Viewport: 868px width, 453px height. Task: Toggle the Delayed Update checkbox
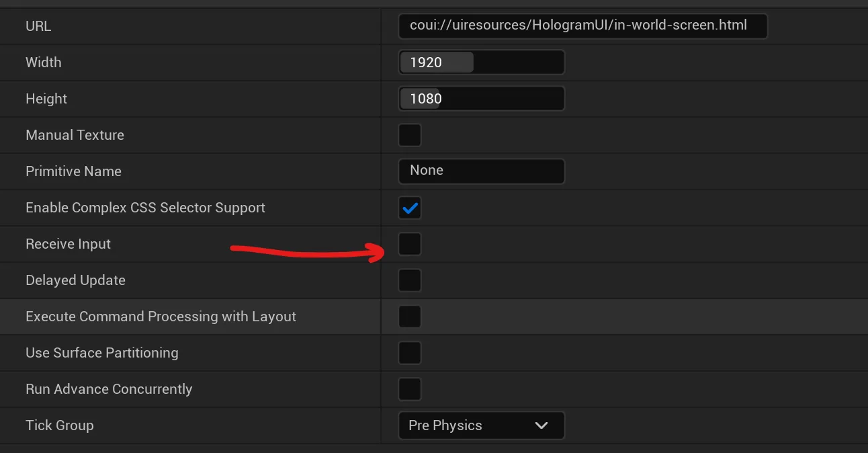(x=410, y=280)
